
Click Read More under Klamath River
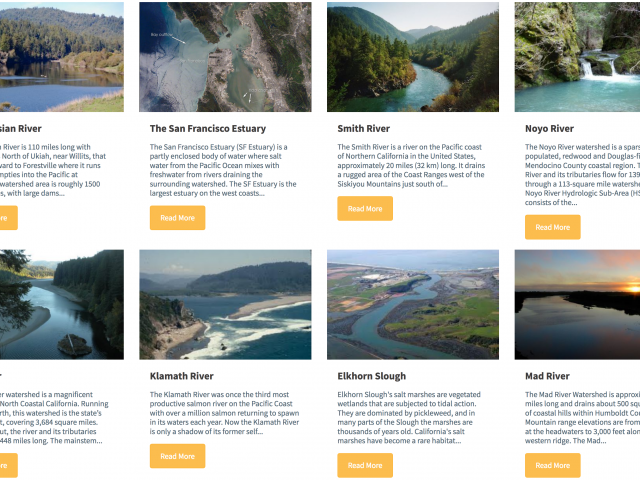tap(178, 456)
